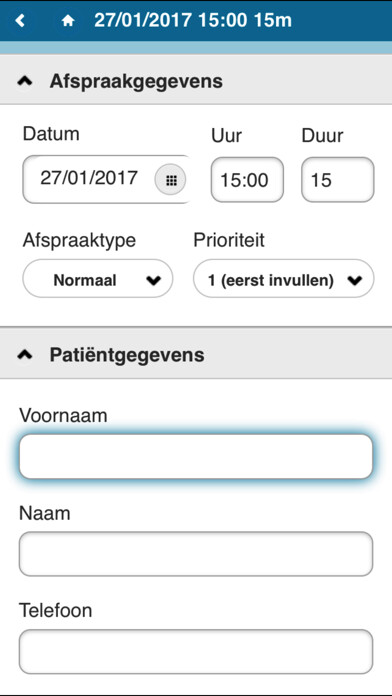392x696 pixels.
Task: Focus the Voornaam text field
Action: click(196, 456)
